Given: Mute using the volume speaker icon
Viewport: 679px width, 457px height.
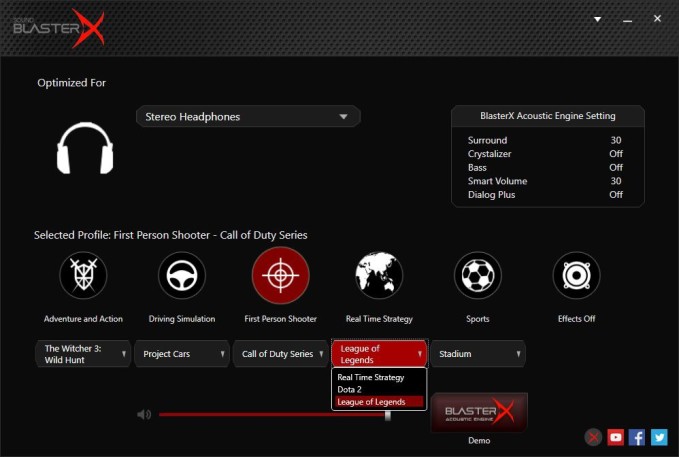Looking at the screenshot, I should 144,415.
